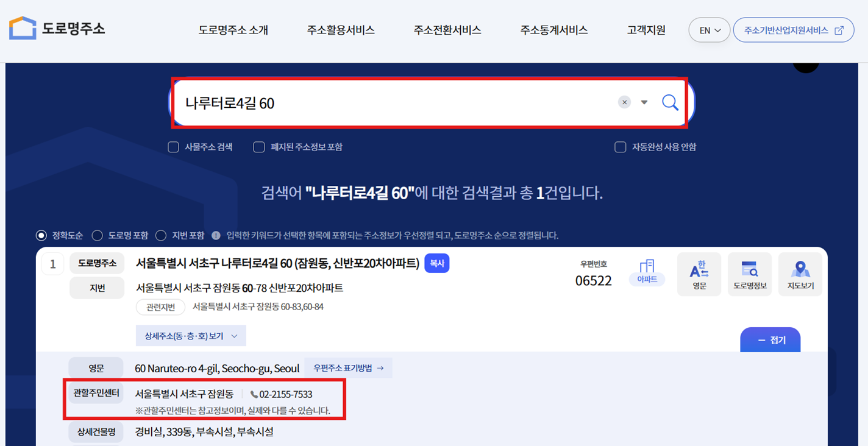Open the EN language dropdown
The image size is (868, 446).
point(710,30)
